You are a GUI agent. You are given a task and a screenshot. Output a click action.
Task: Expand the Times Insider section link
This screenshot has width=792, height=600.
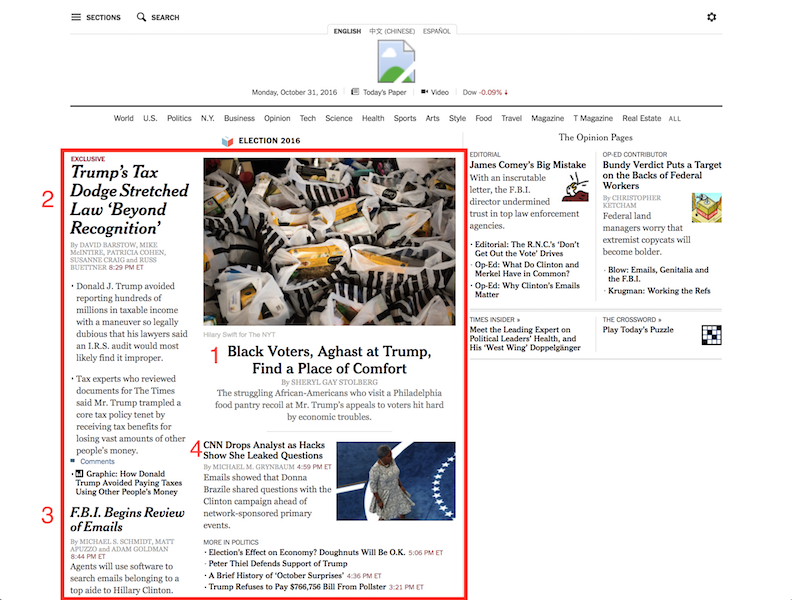(495, 319)
